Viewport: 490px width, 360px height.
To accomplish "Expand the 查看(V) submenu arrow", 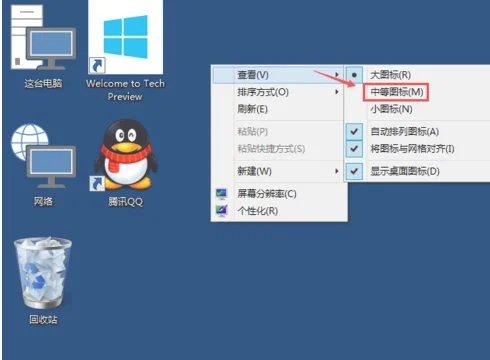I will tap(337, 75).
